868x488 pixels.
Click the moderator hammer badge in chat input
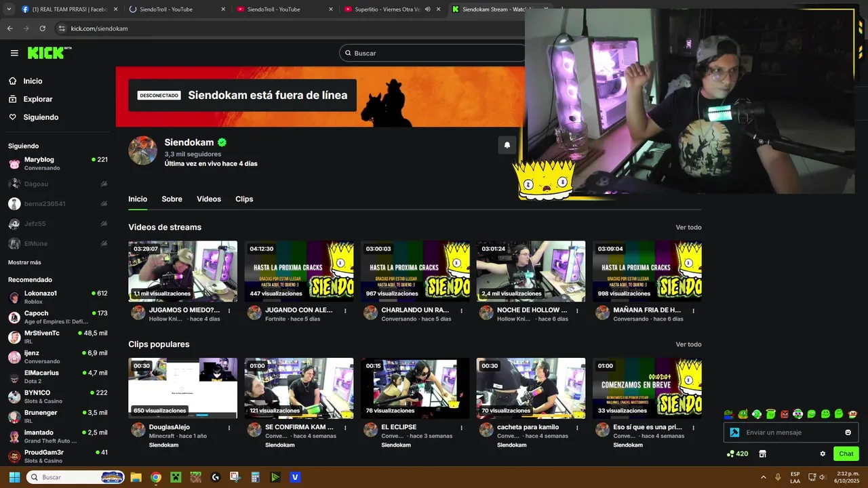(734, 432)
